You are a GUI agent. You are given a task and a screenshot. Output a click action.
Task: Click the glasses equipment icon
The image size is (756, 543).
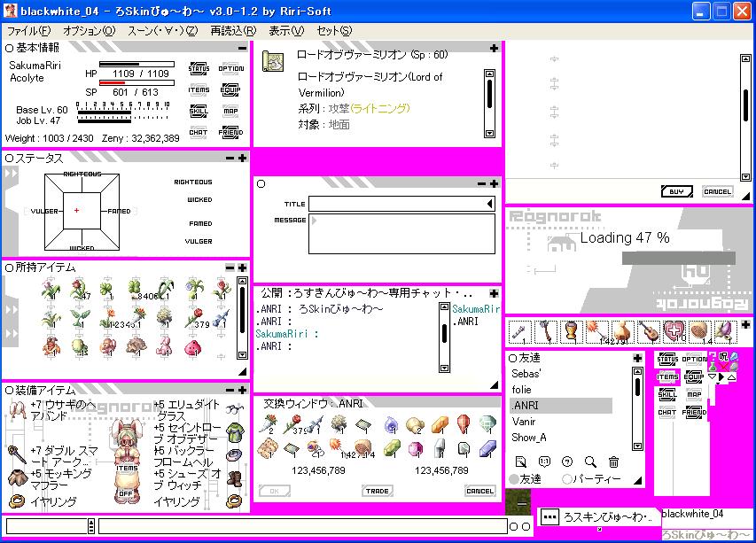(x=234, y=409)
